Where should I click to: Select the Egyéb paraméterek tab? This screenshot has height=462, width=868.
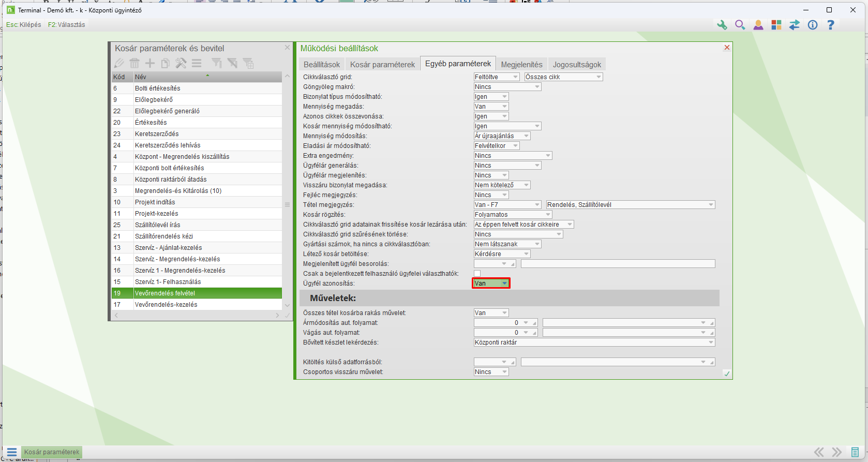click(x=458, y=64)
